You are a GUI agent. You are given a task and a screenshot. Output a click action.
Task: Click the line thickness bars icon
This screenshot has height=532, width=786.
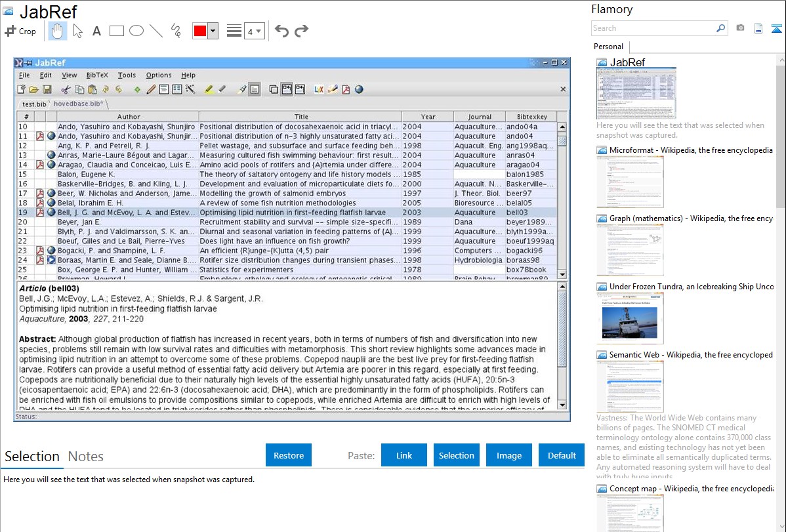pyautogui.click(x=234, y=31)
